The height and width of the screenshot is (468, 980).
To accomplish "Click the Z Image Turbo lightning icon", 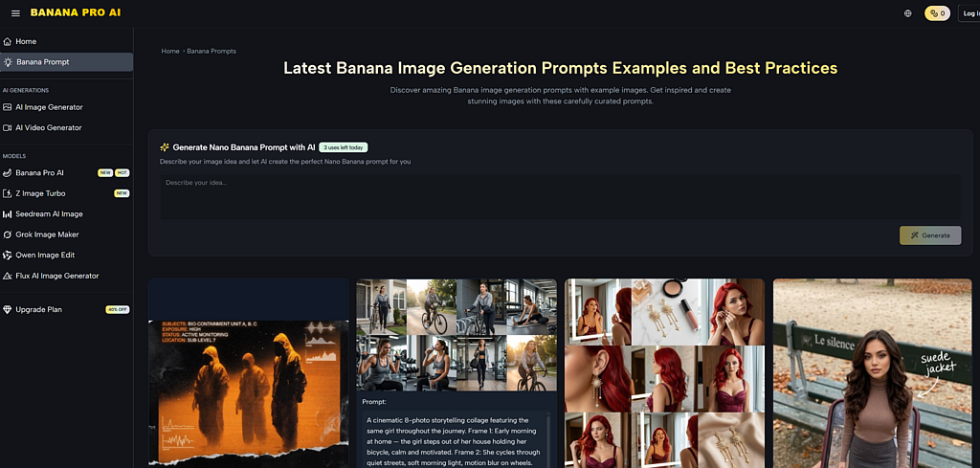I will [8, 193].
